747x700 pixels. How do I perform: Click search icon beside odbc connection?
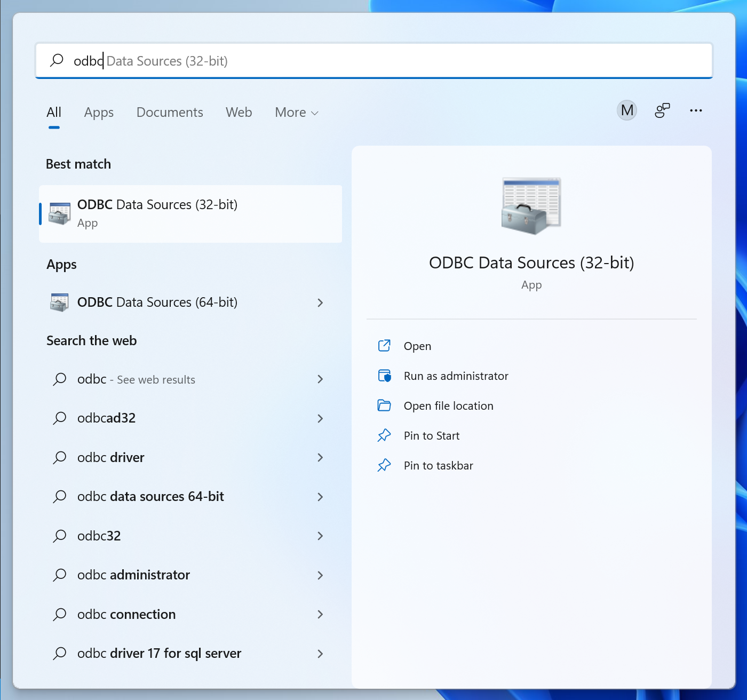pos(60,615)
